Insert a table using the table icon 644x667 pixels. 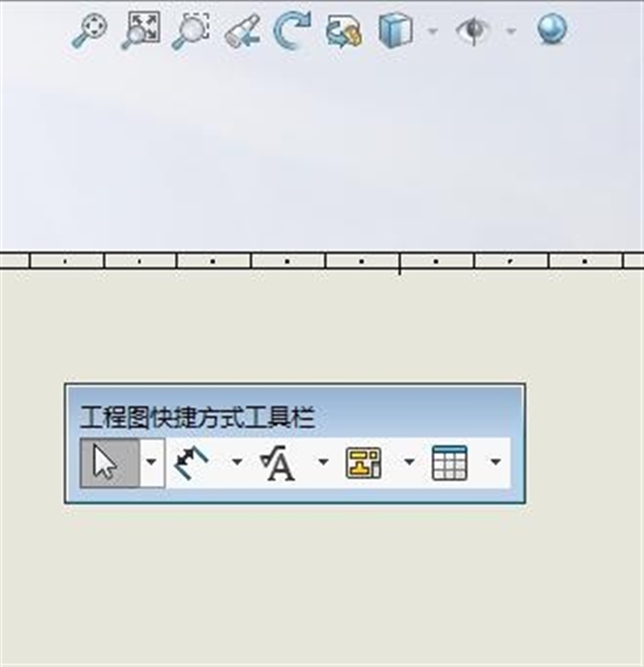pyautogui.click(x=449, y=463)
